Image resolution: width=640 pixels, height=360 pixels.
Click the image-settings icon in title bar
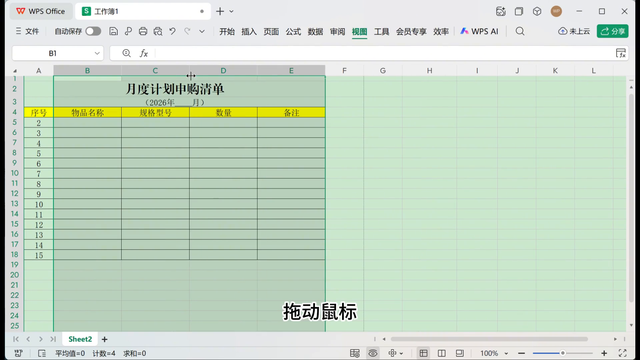pos(501,11)
